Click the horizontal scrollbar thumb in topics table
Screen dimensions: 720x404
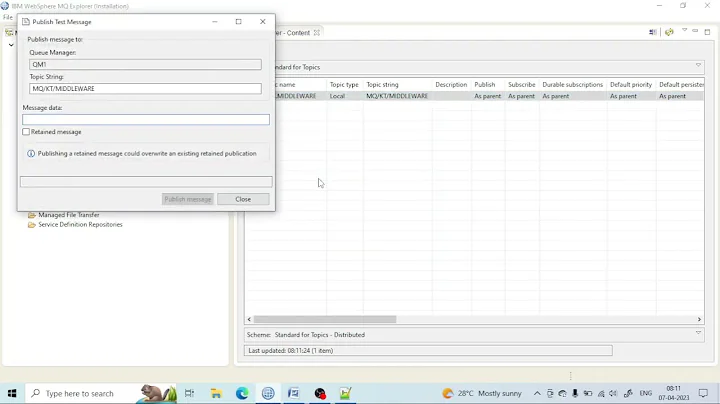(x=325, y=319)
